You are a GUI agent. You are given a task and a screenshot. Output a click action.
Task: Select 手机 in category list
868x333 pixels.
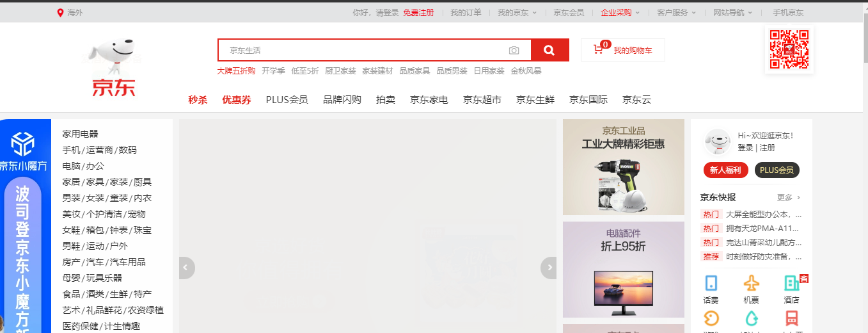(71, 150)
